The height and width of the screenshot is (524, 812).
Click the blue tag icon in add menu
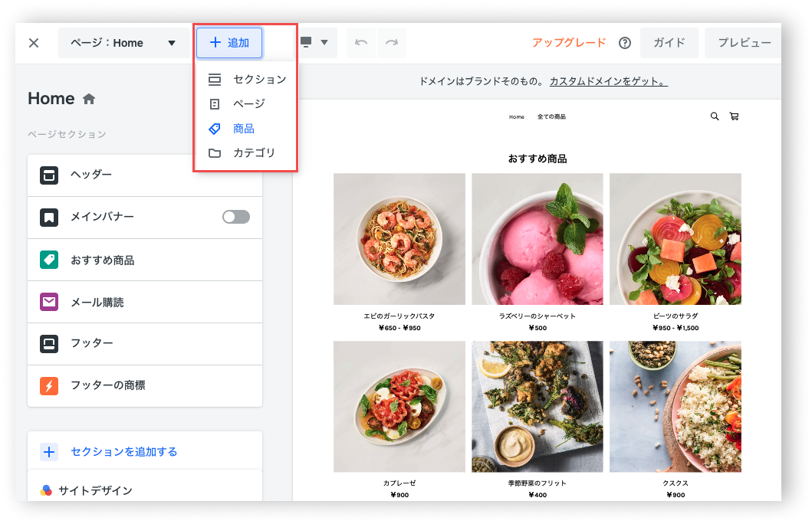point(215,129)
